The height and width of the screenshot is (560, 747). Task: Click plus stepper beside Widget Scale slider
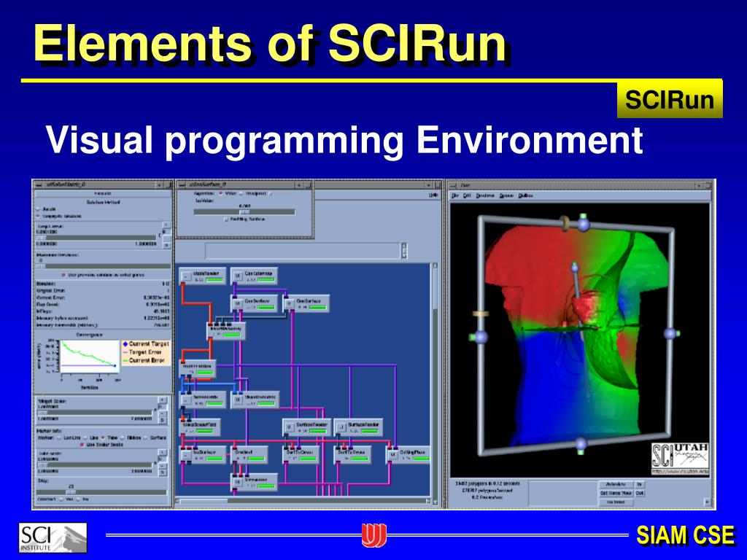pyautogui.click(x=163, y=400)
